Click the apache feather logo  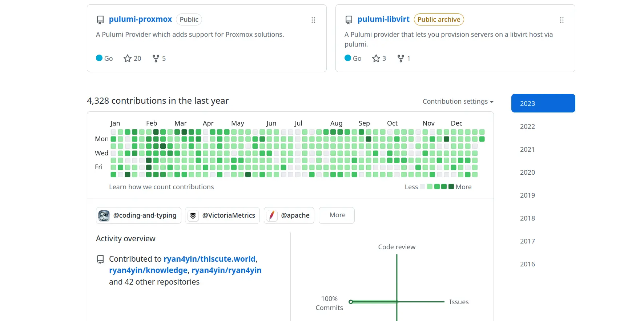point(272,215)
